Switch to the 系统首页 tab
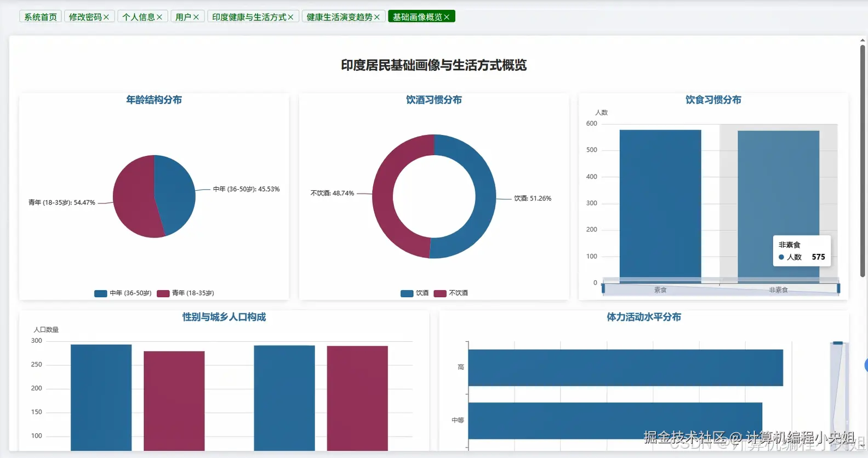 (41, 17)
